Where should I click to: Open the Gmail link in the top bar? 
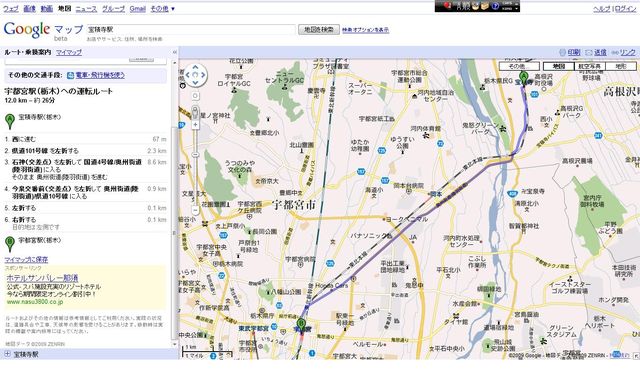tap(138, 9)
